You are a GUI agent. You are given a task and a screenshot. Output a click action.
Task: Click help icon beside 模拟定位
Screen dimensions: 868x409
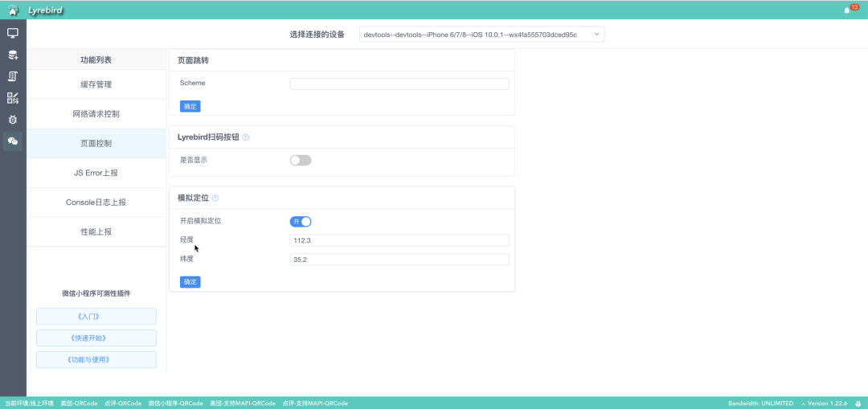[x=215, y=198]
